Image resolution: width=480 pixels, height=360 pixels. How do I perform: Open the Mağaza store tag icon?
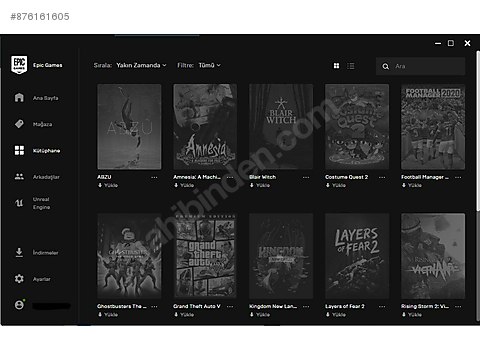click(19, 124)
